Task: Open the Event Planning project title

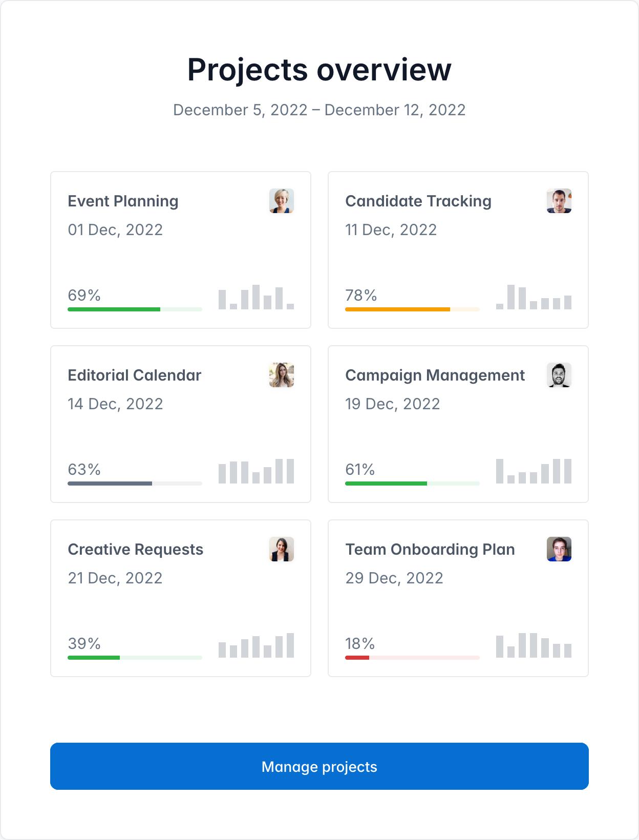Action: [123, 201]
